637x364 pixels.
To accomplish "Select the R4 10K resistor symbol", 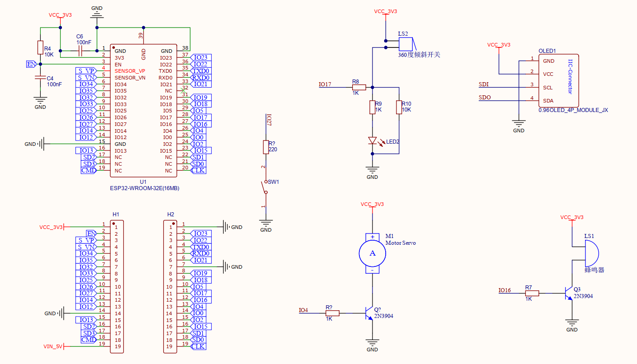I will [40, 47].
